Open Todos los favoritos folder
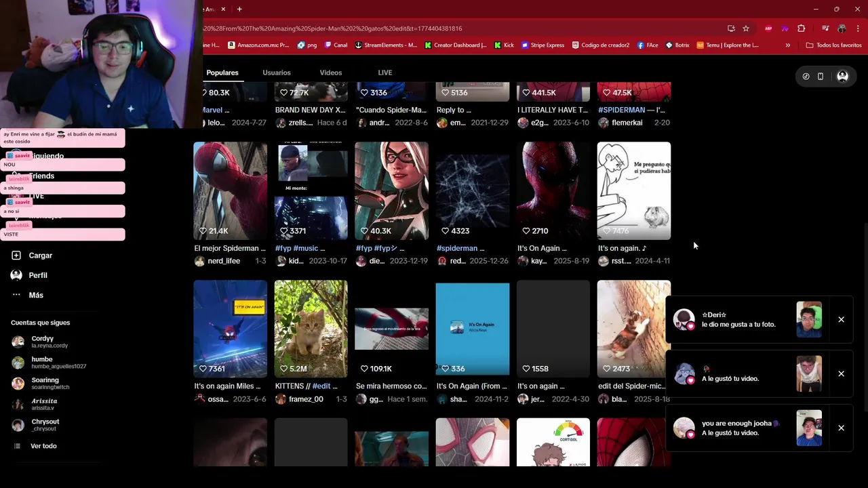This screenshot has height=488, width=868. 833,45
